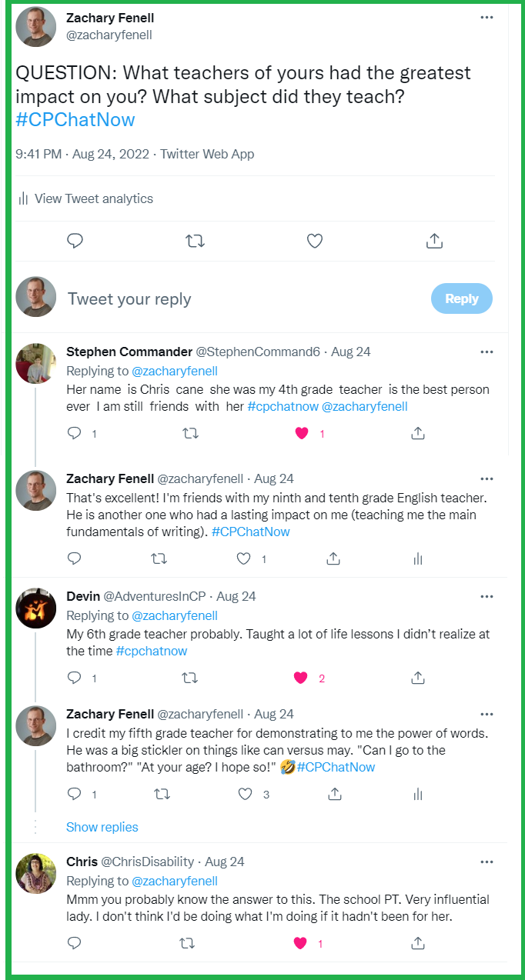Screen dimensions: 525x980
Task: Expand Show replies under Zachary's tweet
Action: pyautogui.click(x=102, y=826)
